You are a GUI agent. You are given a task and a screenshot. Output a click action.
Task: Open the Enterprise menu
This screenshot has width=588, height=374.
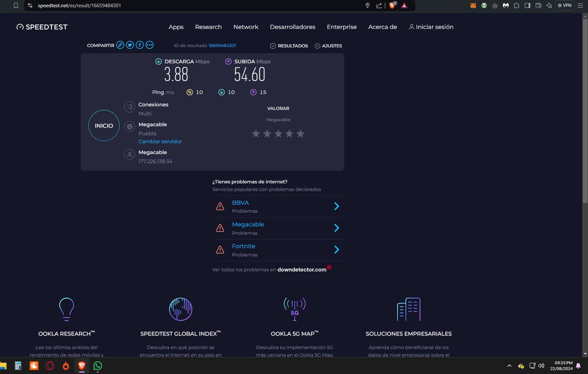click(342, 27)
